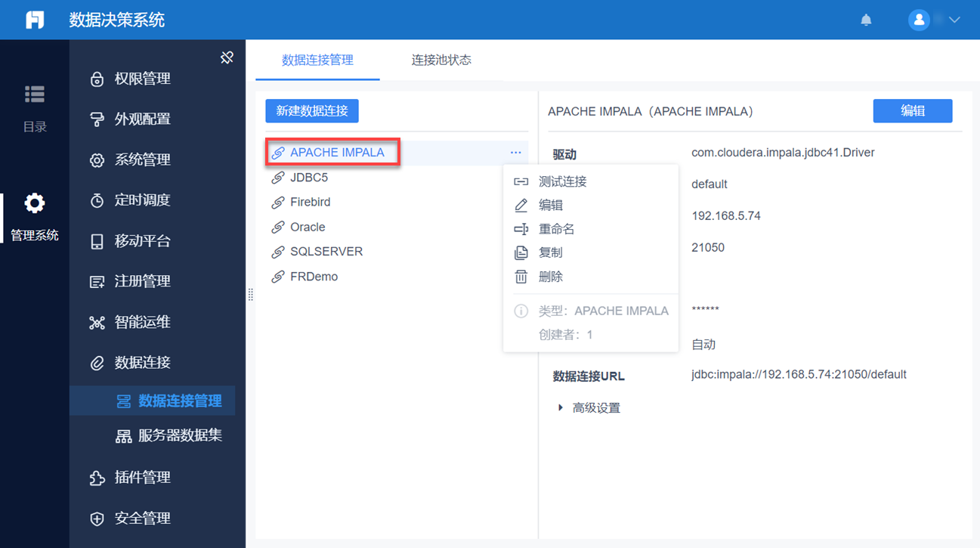Open 智能运维 in the sidebar
Viewport: 980px width, 548px height.
pyautogui.click(x=142, y=322)
